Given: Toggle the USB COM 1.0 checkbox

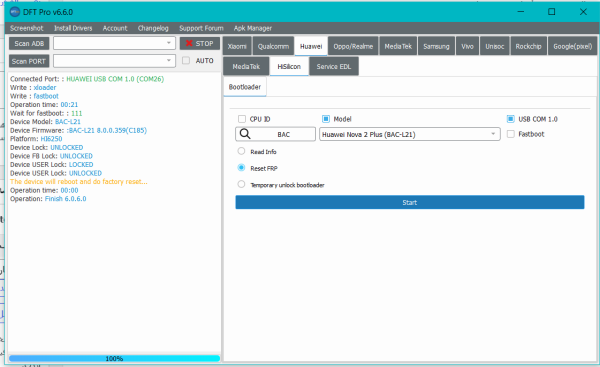Looking at the screenshot, I should click(x=510, y=119).
